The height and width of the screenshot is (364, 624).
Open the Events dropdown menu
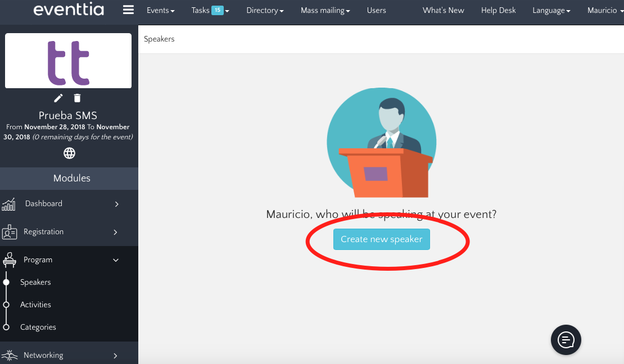click(x=160, y=10)
